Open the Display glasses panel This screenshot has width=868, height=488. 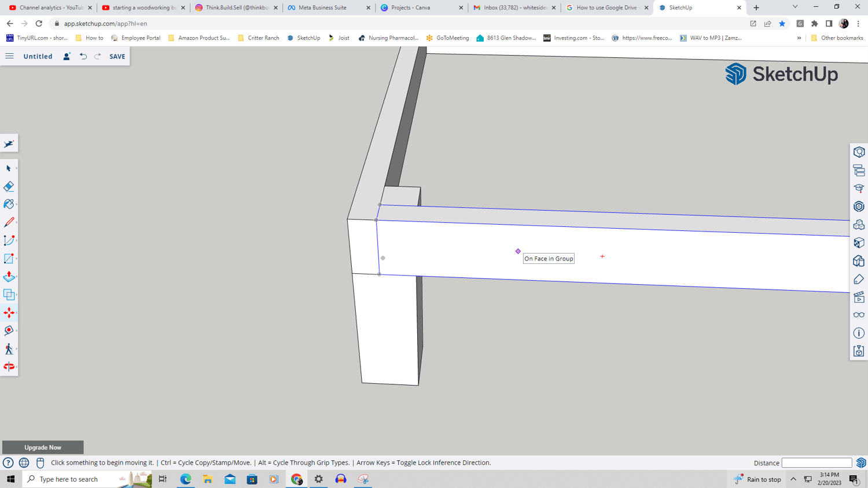[x=859, y=315]
